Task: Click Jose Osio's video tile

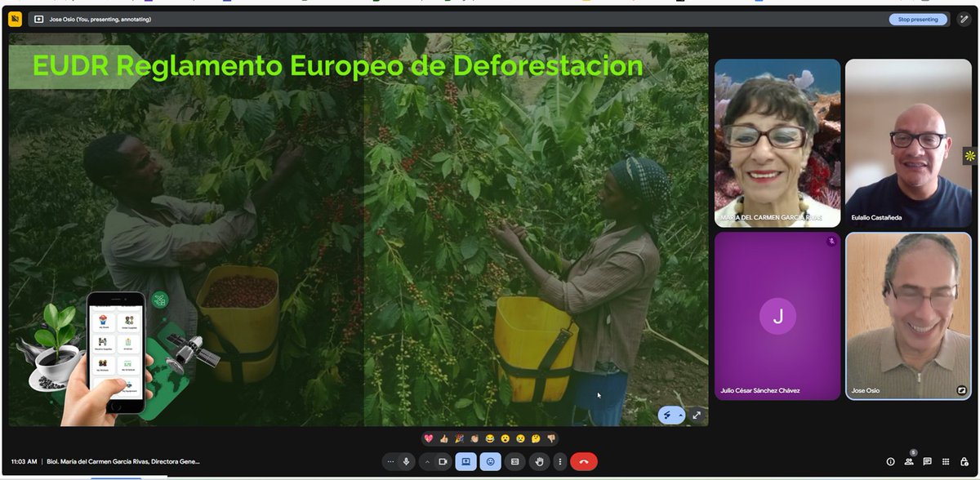Action: 908,314
